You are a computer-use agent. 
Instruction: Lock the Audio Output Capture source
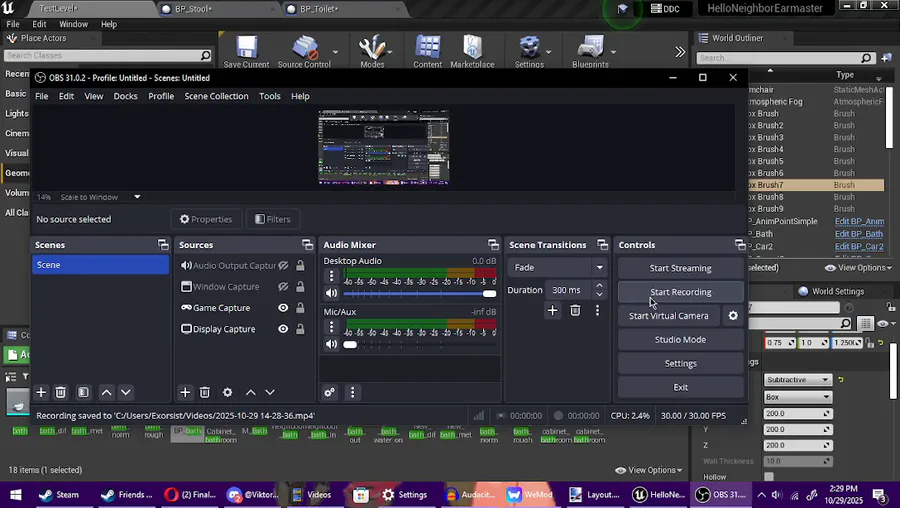pos(300,265)
